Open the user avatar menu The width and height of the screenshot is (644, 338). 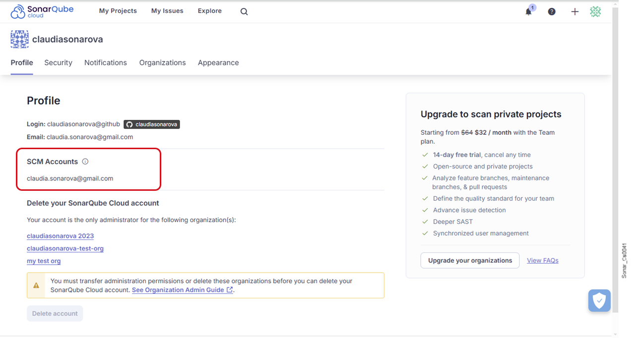595,11
